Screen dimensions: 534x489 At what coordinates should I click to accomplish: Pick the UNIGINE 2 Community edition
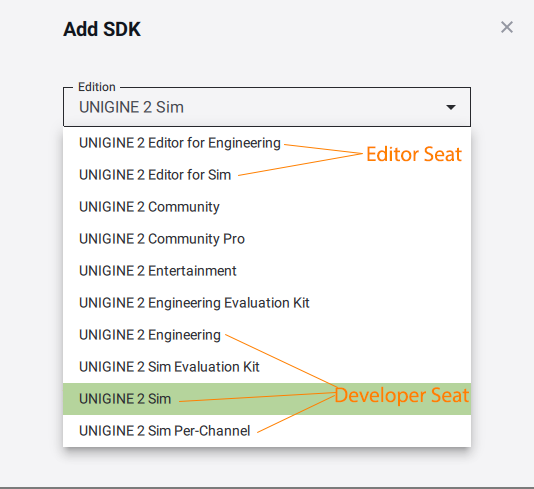(x=267, y=207)
